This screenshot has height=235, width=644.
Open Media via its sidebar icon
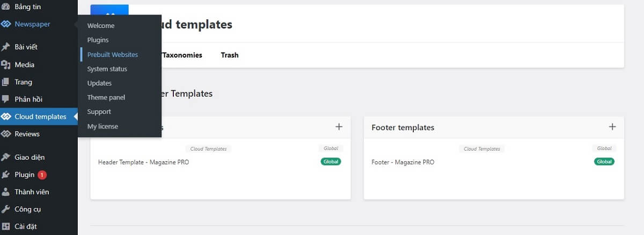tap(6, 65)
